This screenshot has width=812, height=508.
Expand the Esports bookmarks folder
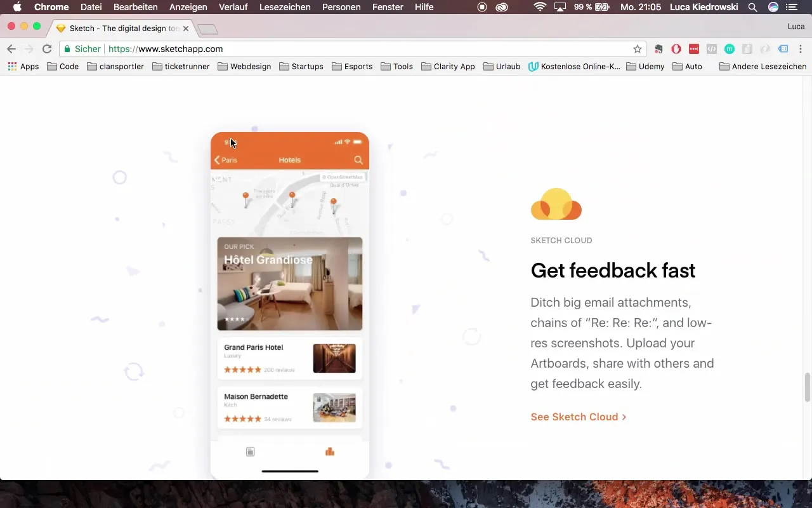tap(352, 66)
